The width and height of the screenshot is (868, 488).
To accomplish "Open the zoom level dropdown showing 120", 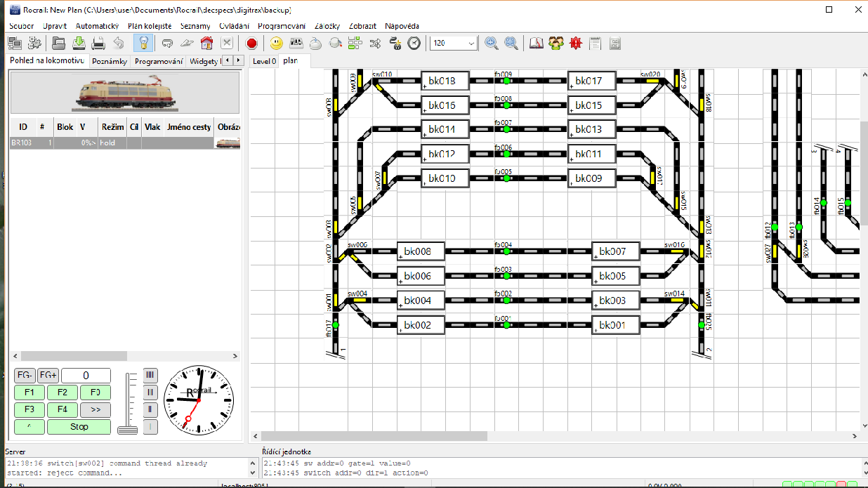I will 470,43.
